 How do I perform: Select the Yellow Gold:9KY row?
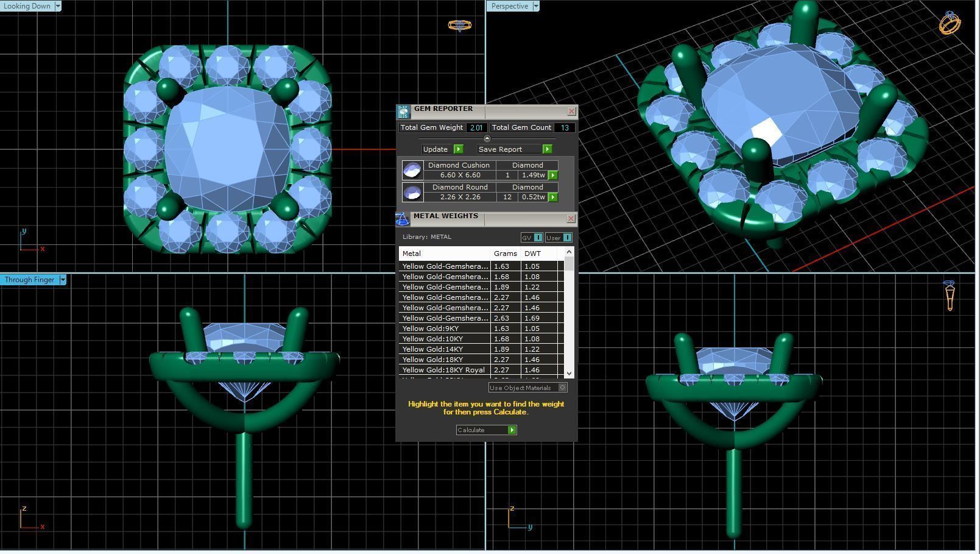(x=481, y=328)
